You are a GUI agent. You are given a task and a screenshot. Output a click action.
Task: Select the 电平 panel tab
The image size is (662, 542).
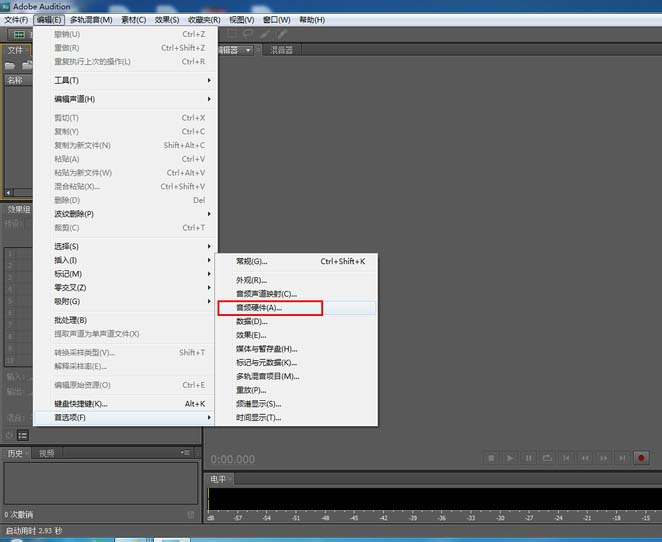218,479
